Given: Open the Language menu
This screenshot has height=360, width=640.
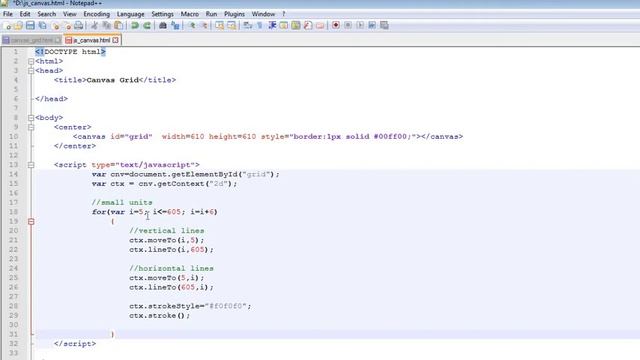Looking at the screenshot, I should tap(131, 14).
